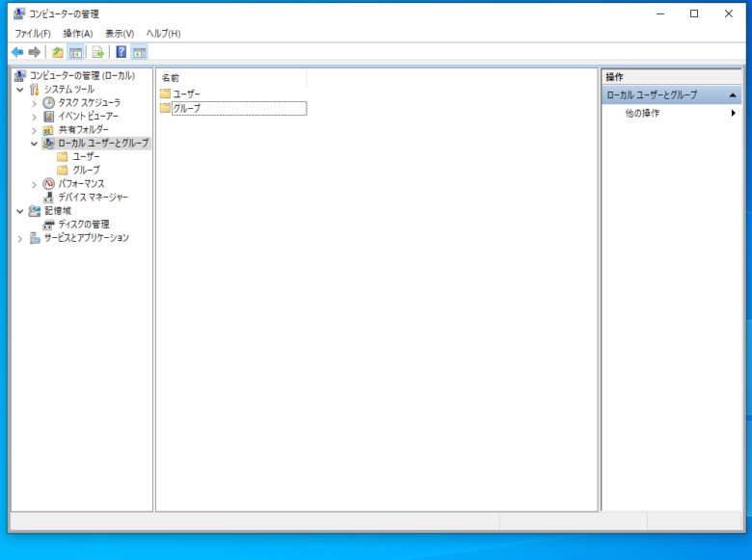Click the システム ツール tools icon
This screenshot has height=560, width=752.
click(34, 90)
